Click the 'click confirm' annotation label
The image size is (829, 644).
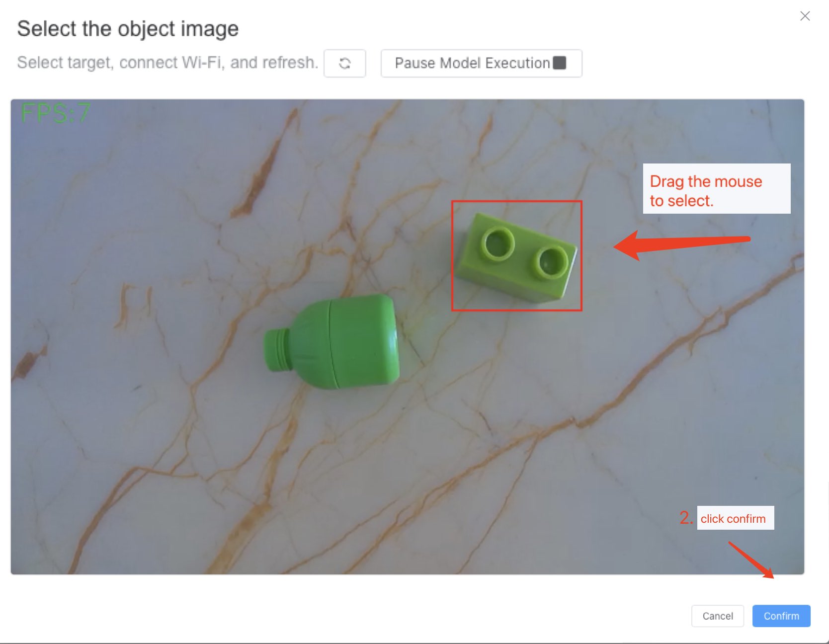point(735,518)
